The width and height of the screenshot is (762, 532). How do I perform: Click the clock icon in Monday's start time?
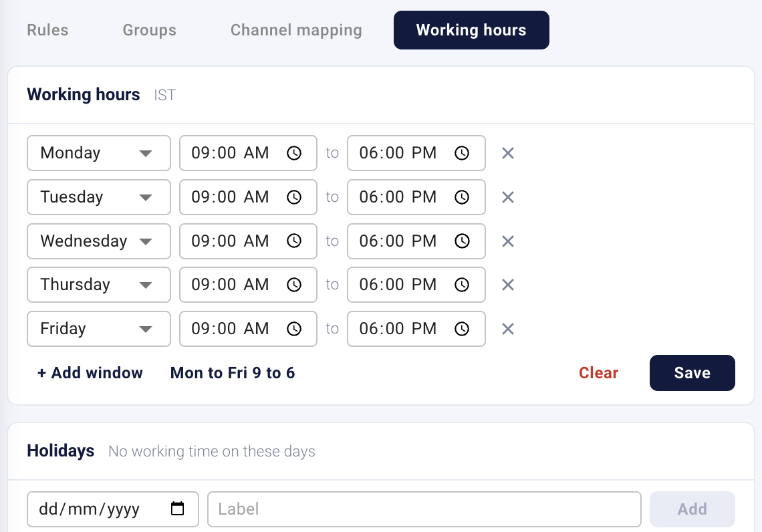294,153
